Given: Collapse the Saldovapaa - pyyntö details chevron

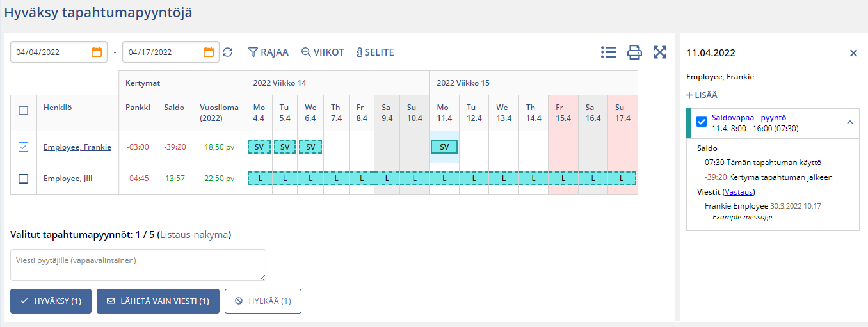Looking at the screenshot, I should tap(849, 122).
